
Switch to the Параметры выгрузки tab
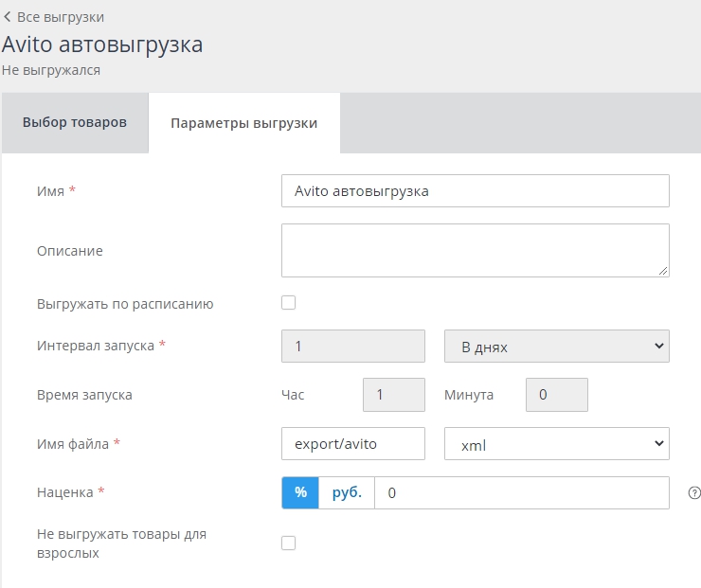(243, 123)
